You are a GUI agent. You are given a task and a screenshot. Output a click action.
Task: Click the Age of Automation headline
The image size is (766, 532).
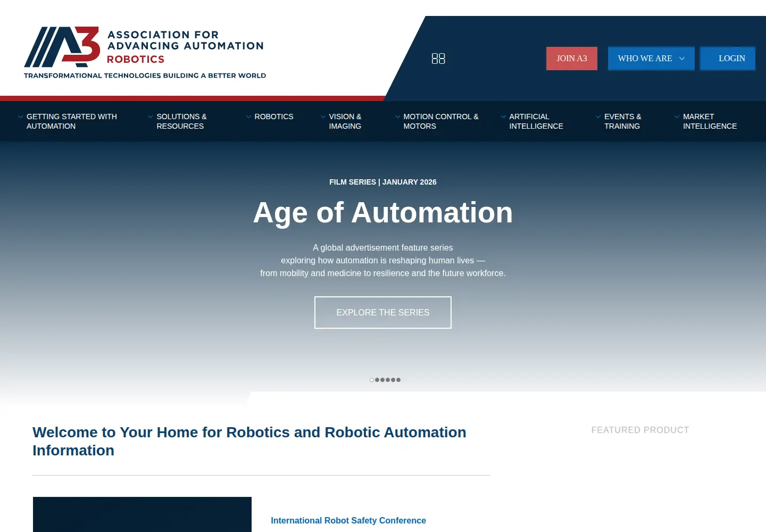click(x=383, y=213)
